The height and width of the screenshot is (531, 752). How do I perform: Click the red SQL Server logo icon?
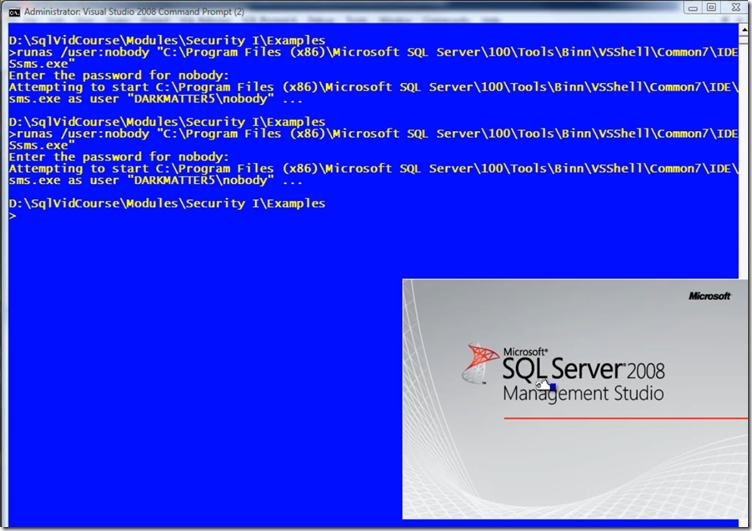[x=480, y=363]
